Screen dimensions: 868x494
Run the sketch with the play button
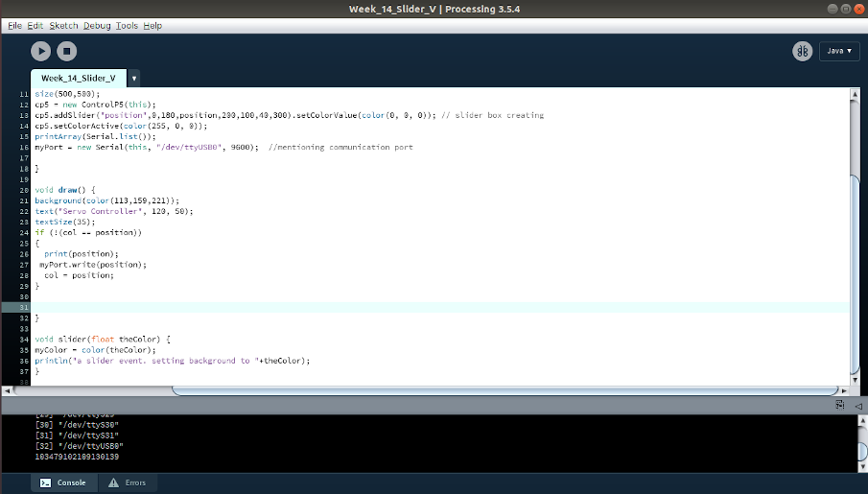(x=40, y=51)
